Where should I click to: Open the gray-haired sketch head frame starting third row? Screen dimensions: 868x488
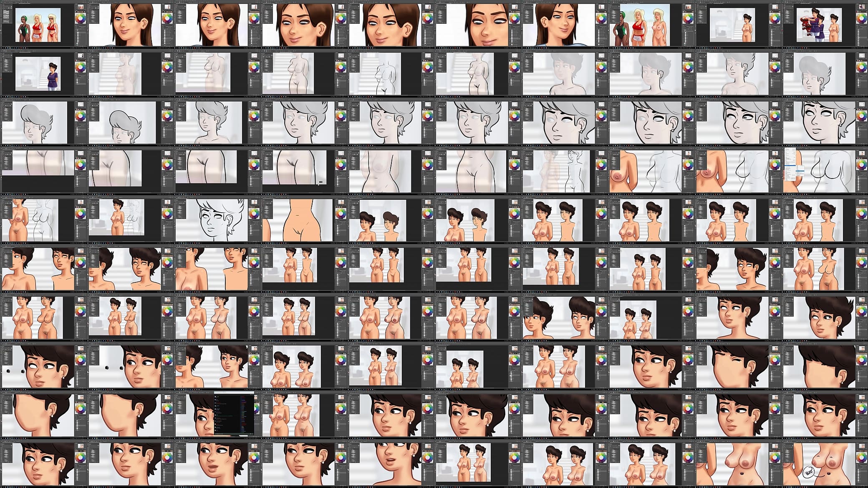pos(43,123)
